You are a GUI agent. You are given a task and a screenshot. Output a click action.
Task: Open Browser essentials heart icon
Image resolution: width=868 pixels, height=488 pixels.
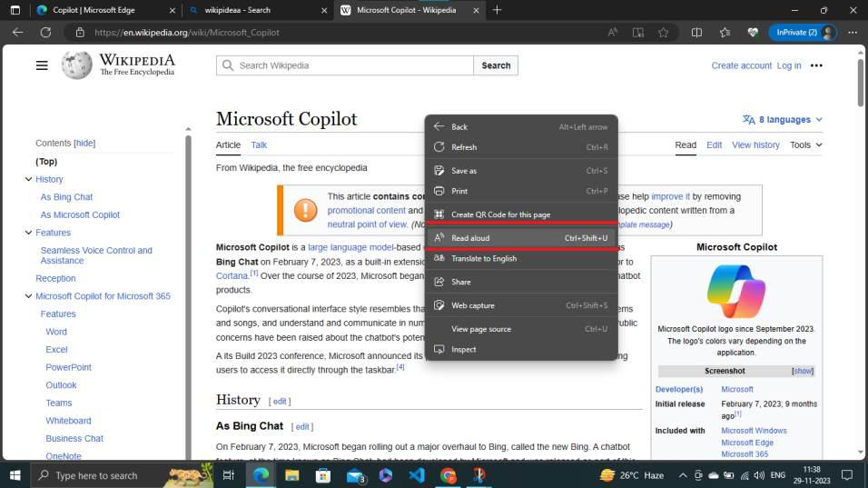(x=753, y=33)
